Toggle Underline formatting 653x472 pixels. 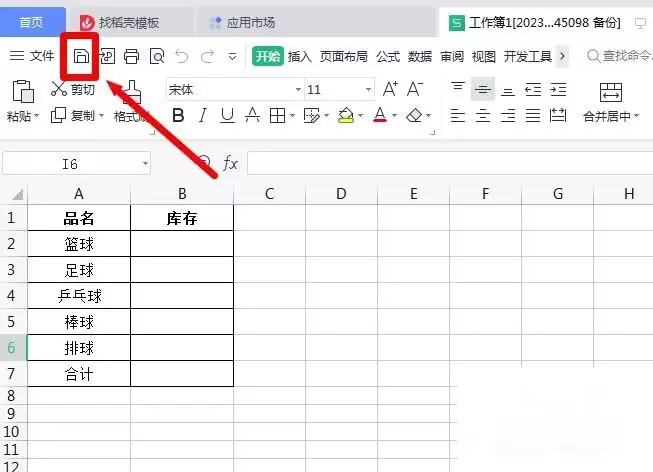227,115
